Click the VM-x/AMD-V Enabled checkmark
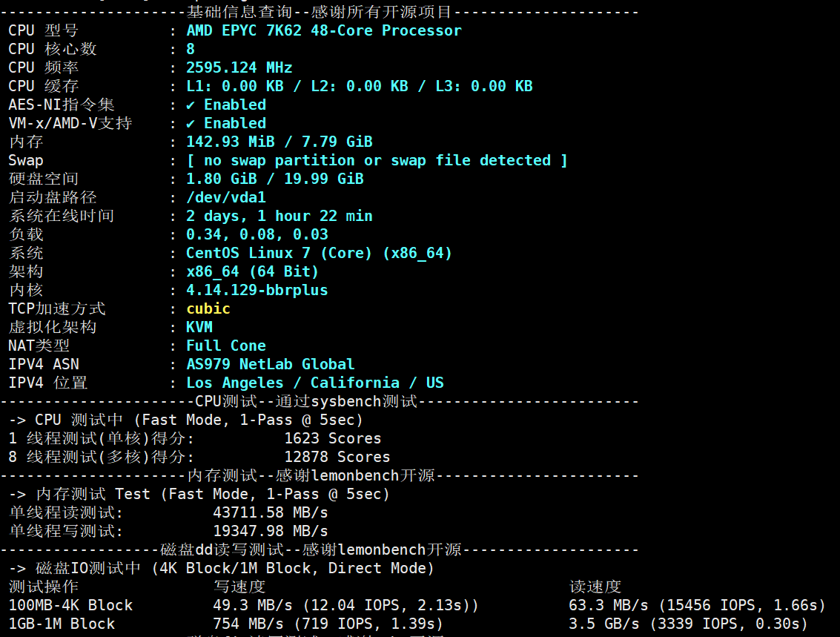The image size is (840, 637). pyautogui.click(x=191, y=124)
